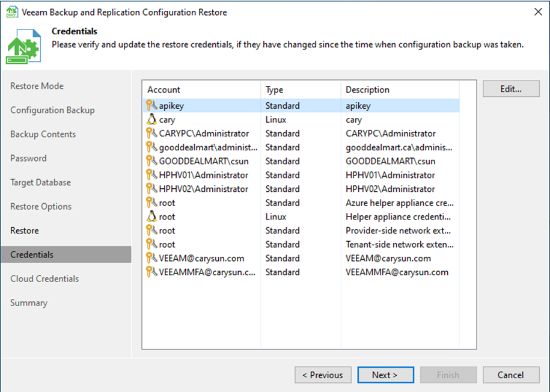Click the Tenant-side network exten... description
Image resolution: width=550 pixels, height=392 pixels.
pyautogui.click(x=400, y=244)
